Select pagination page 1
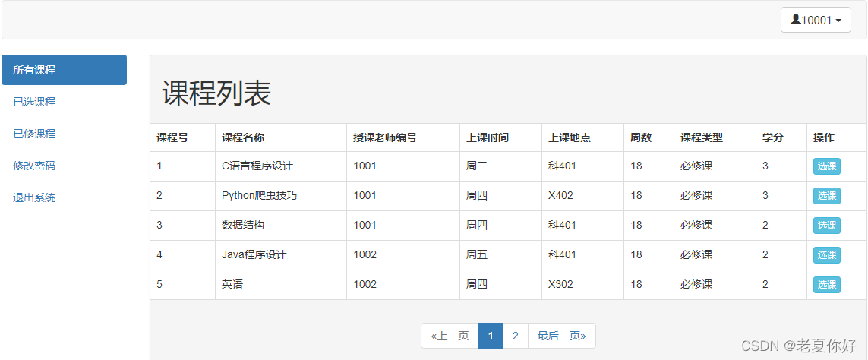 coord(491,336)
